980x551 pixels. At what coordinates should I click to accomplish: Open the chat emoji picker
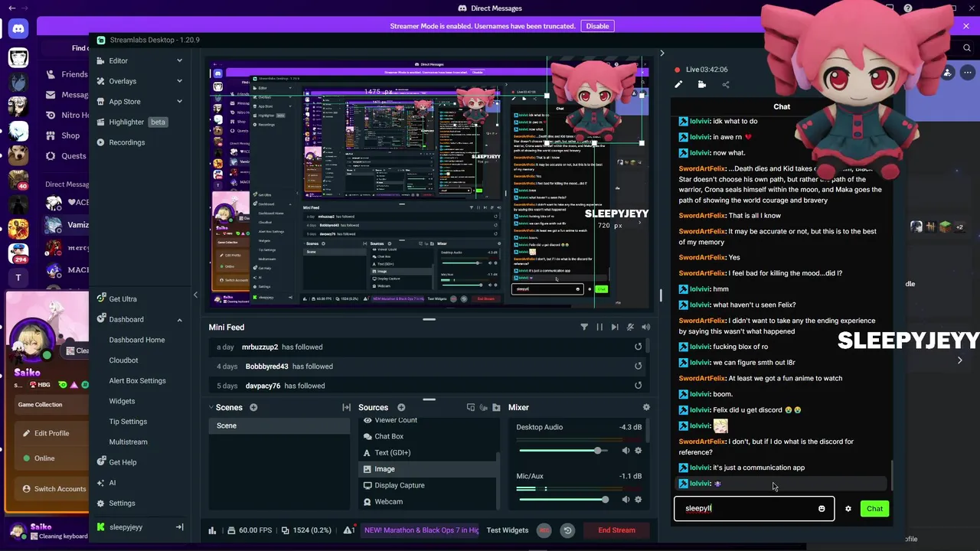click(822, 509)
